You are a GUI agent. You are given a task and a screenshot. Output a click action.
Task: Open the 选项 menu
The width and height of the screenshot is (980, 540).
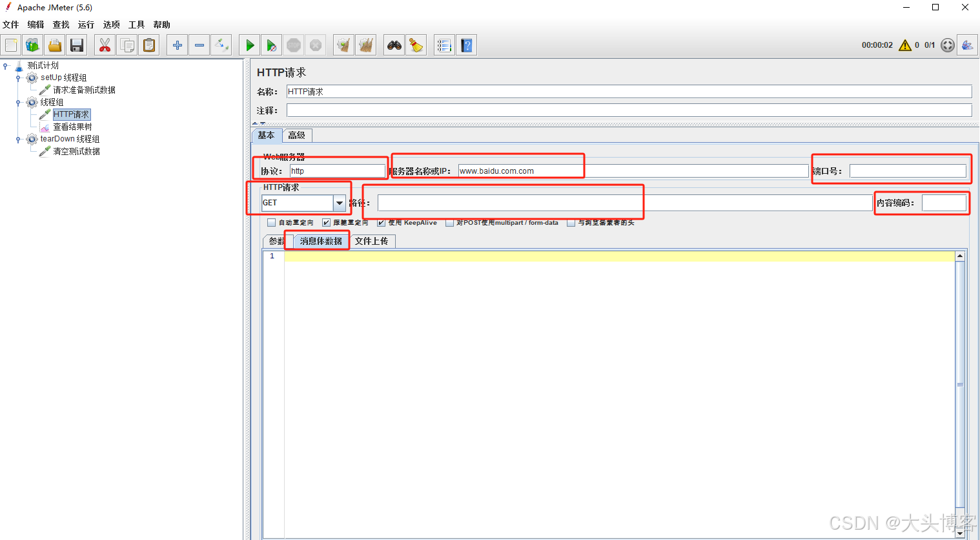click(x=112, y=25)
